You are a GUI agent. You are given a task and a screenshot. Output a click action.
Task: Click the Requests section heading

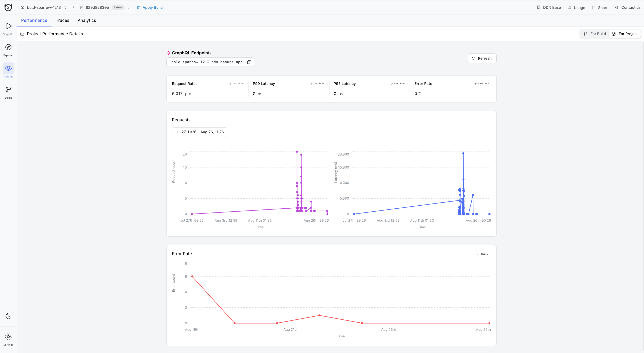click(x=181, y=120)
